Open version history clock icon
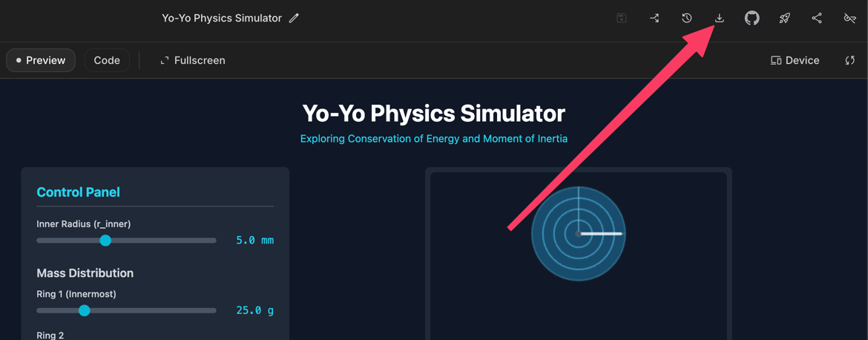 pos(686,18)
